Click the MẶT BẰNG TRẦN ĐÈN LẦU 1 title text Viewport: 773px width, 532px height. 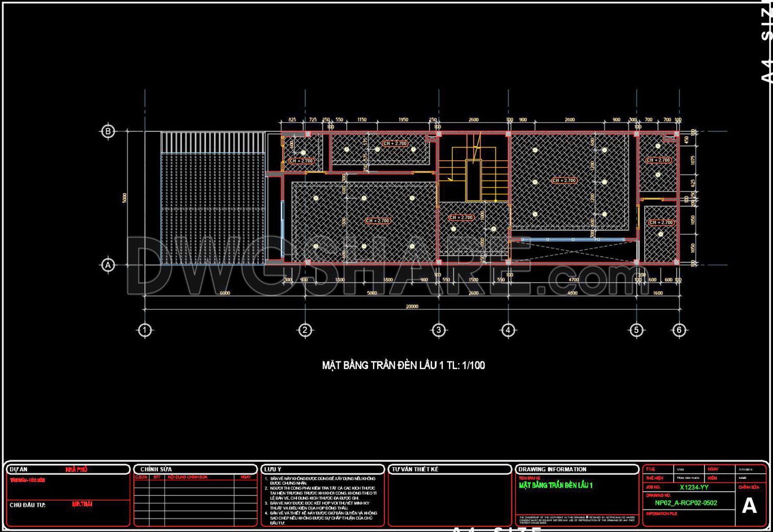(x=405, y=364)
